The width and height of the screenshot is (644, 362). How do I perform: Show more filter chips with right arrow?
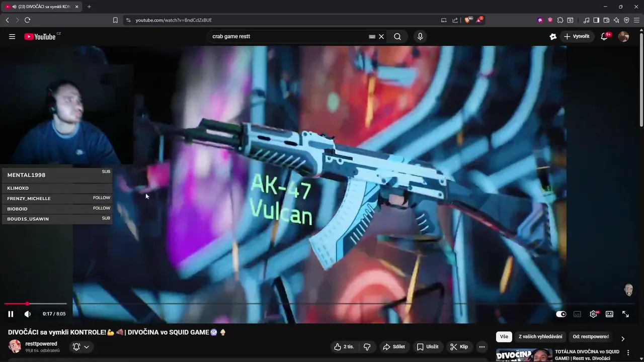pyautogui.click(x=623, y=338)
